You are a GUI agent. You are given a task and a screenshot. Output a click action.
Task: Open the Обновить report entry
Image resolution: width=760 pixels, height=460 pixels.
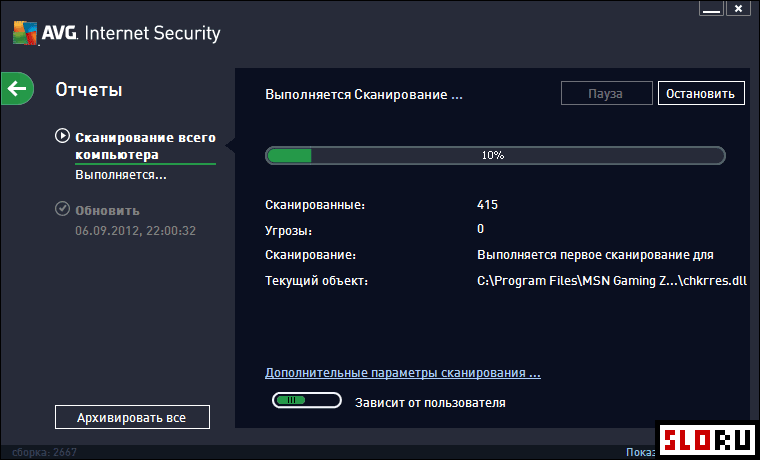[x=107, y=211]
